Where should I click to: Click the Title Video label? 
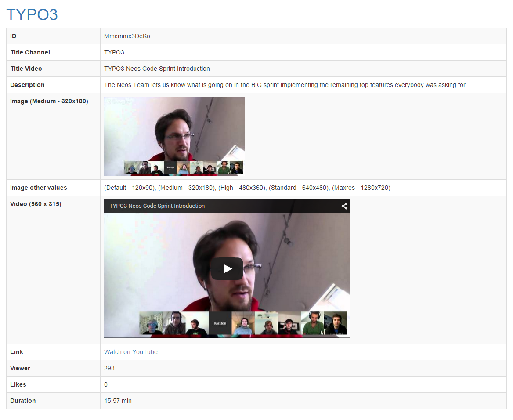pos(26,69)
